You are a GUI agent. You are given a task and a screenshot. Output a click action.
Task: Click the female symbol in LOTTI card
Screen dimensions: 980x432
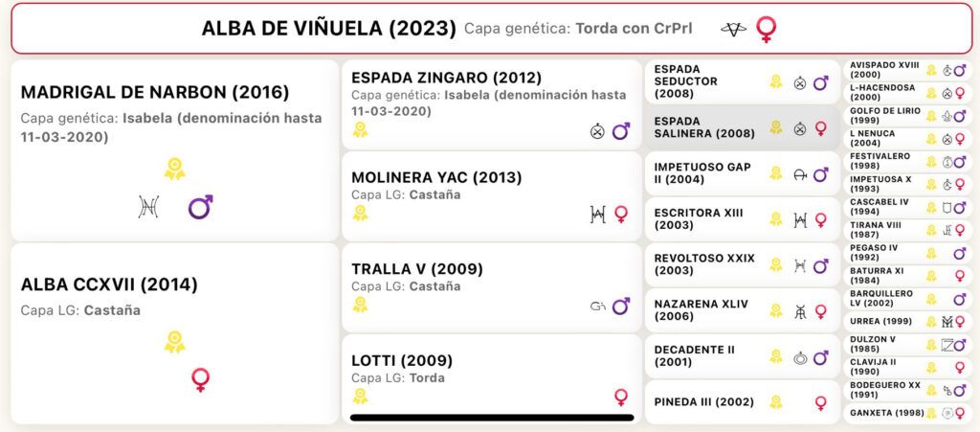click(x=620, y=397)
